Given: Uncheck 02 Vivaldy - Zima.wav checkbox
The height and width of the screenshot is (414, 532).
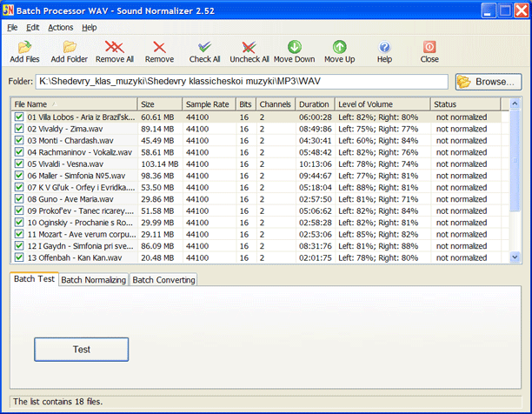Looking at the screenshot, I should 19,129.
